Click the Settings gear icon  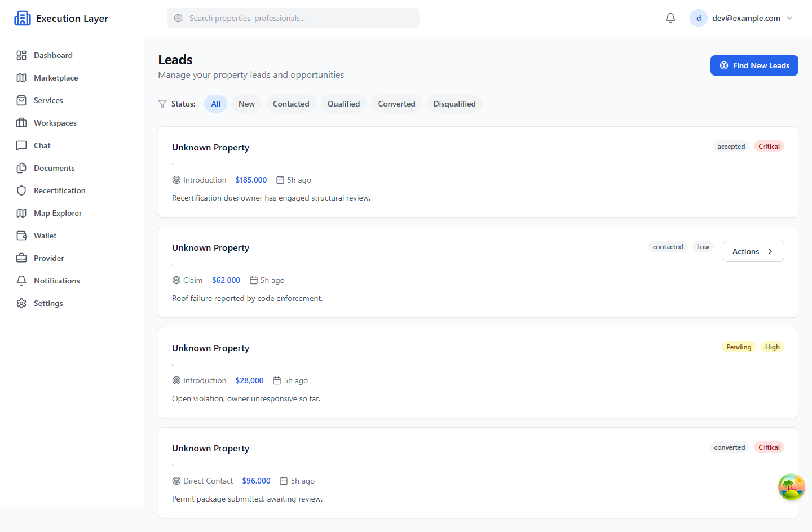tap(21, 303)
